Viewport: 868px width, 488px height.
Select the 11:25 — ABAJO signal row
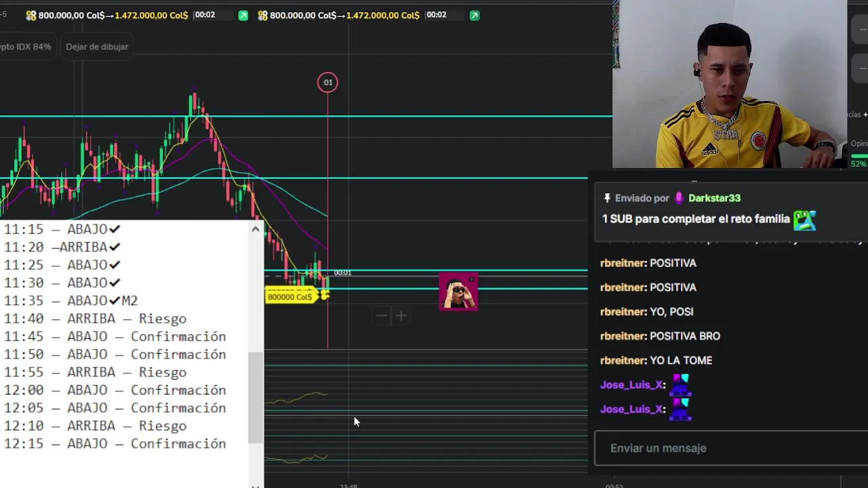coord(62,264)
